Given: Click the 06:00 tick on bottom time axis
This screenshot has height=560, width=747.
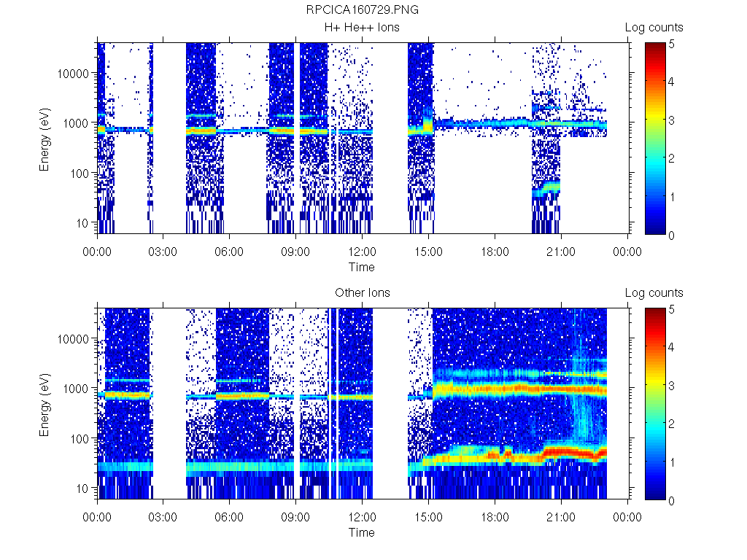Looking at the screenshot, I should [230, 518].
